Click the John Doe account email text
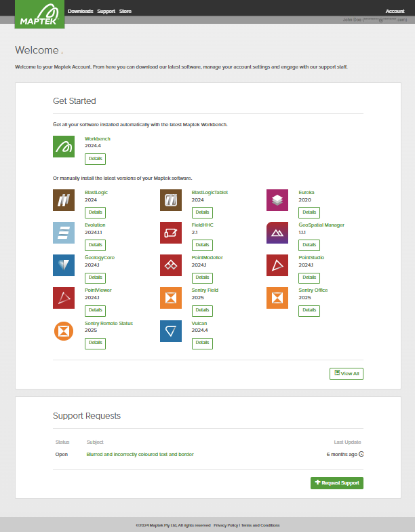Image resolution: width=415 pixels, height=532 pixels. point(375,20)
